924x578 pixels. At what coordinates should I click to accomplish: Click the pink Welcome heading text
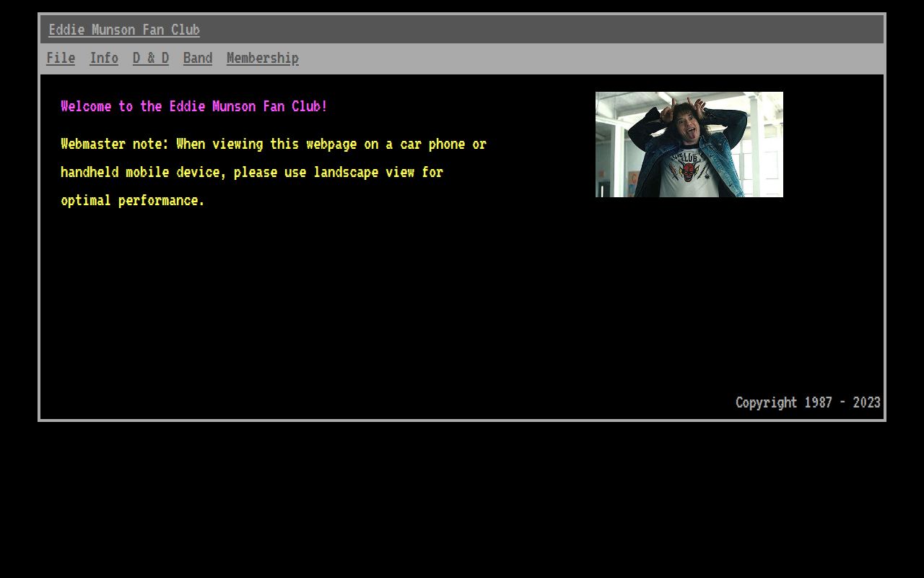tap(194, 106)
